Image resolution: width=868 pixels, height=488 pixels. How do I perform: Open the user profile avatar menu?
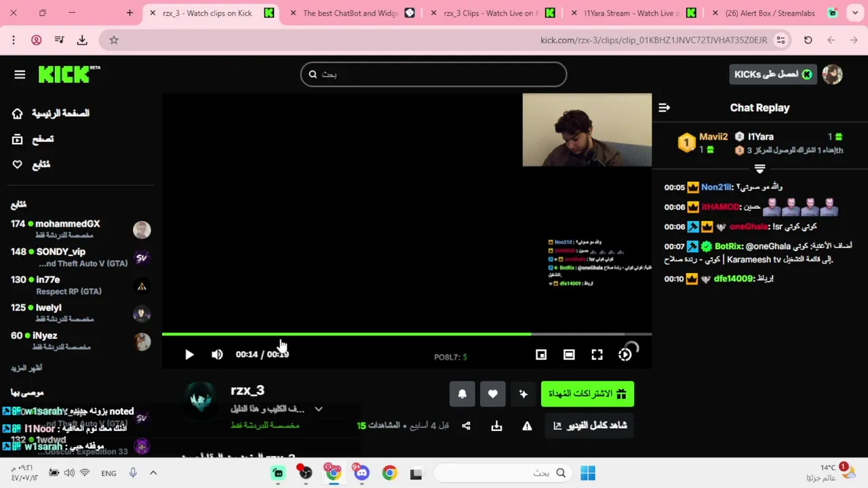coord(832,75)
